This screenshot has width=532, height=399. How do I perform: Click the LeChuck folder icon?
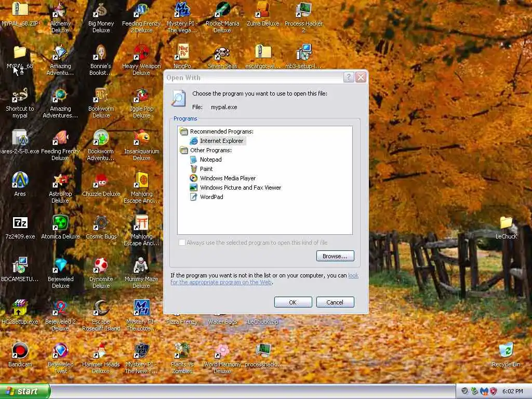506,228
